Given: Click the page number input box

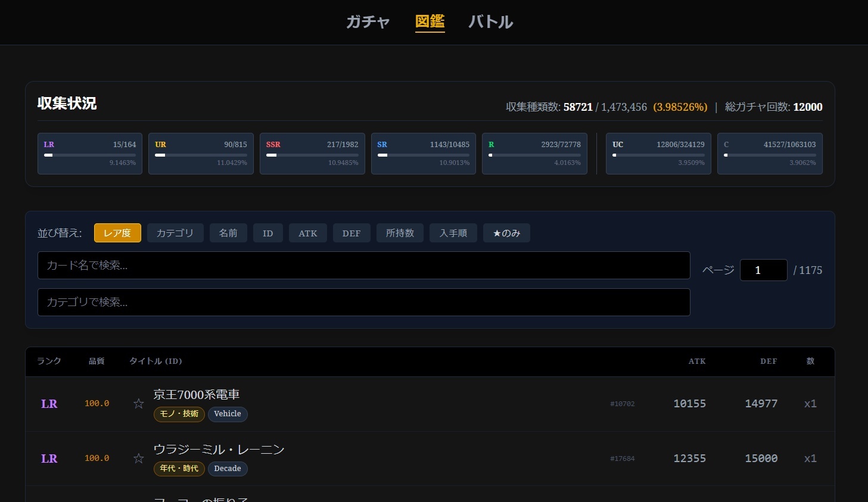Looking at the screenshot, I should [x=763, y=270].
